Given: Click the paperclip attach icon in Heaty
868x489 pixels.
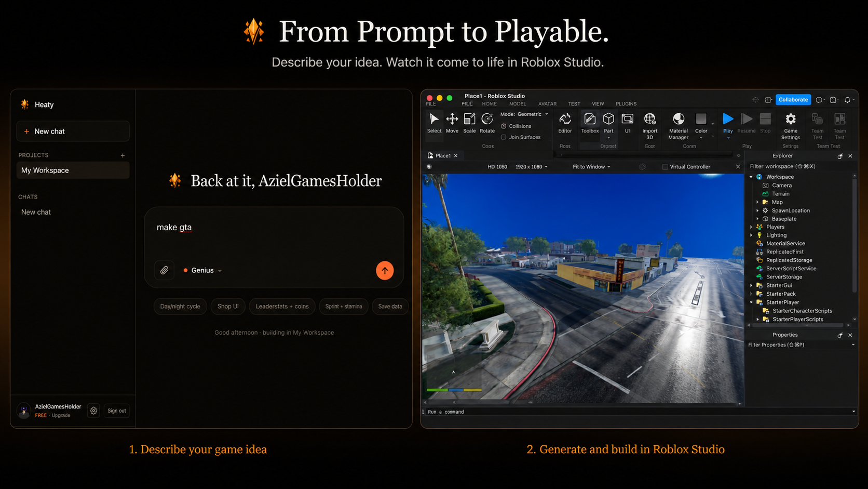Looking at the screenshot, I should pyautogui.click(x=164, y=270).
